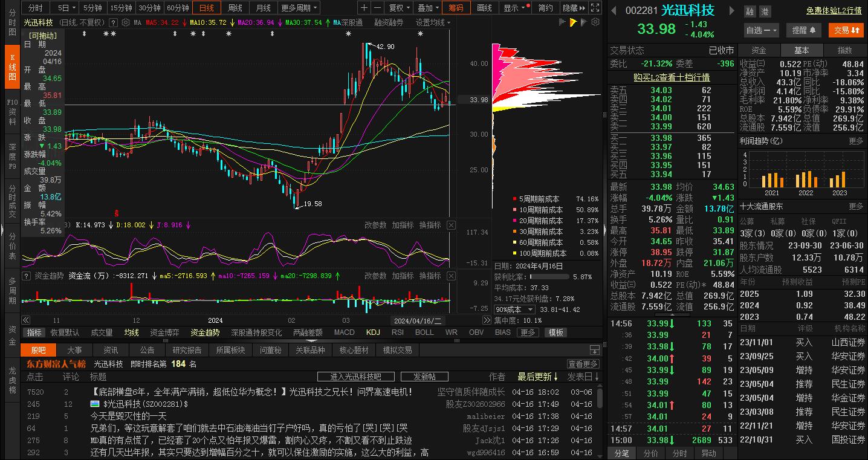Toggle the 资金趋势 indicator button
This screenshot has height=460, width=868.
tap(205, 332)
